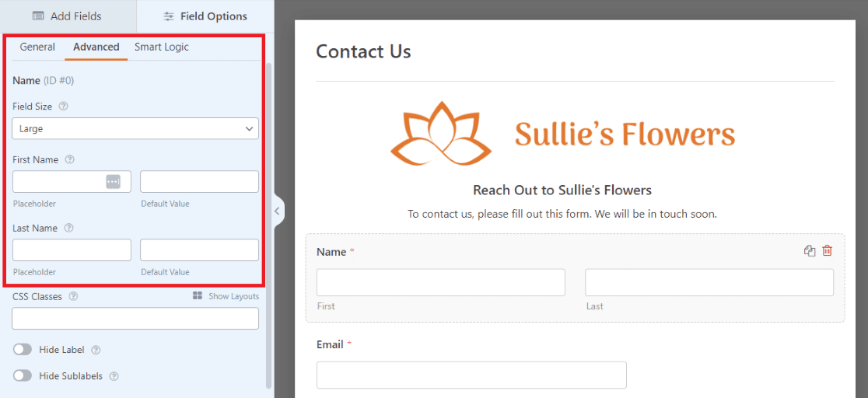Open the Add Fields tab
868x398 pixels.
pos(68,16)
